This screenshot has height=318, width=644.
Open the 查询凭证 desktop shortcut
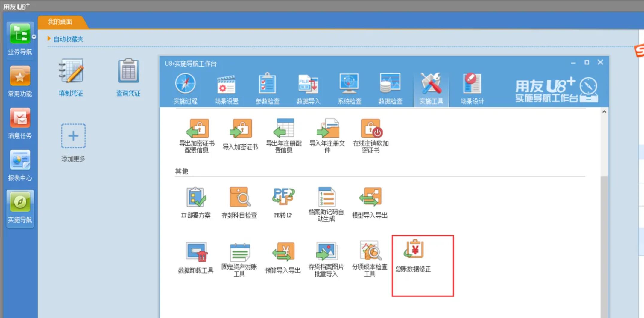pos(128,77)
